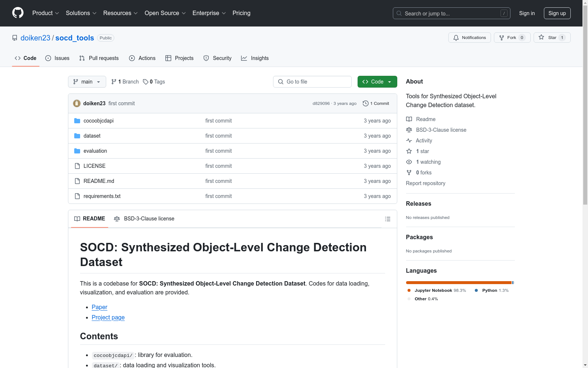The width and height of the screenshot is (588, 368).
Task: Click the Public visibility badge
Action: pos(106,38)
